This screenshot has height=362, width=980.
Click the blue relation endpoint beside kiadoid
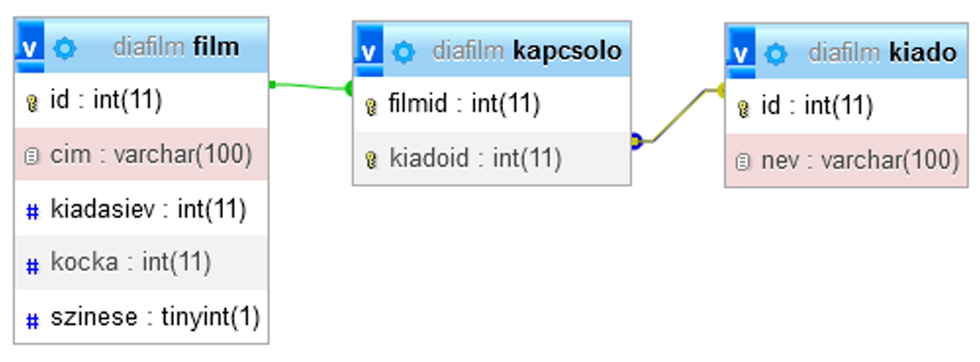tap(636, 141)
